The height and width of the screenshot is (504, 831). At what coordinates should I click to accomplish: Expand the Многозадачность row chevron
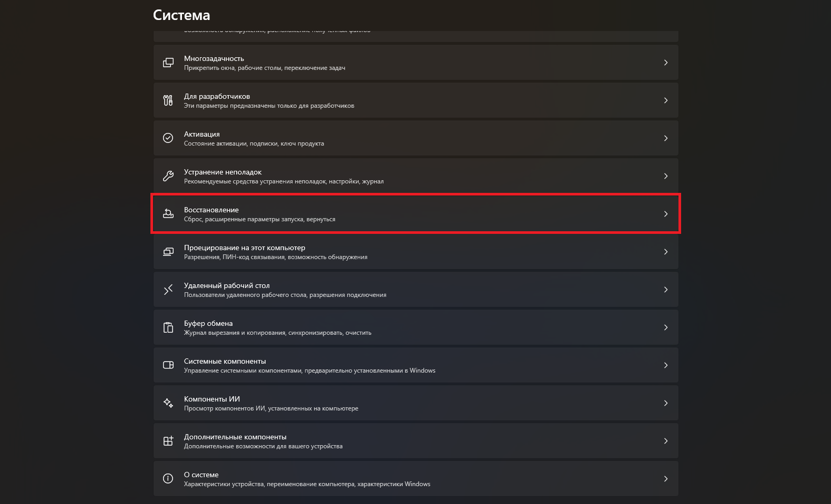click(666, 63)
